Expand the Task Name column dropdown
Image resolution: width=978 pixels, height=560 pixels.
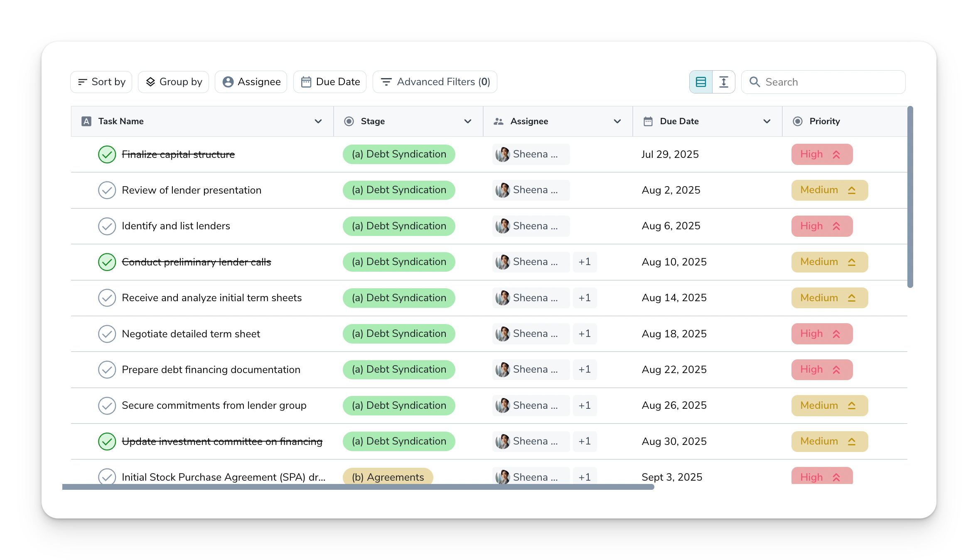pyautogui.click(x=318, y=121)
